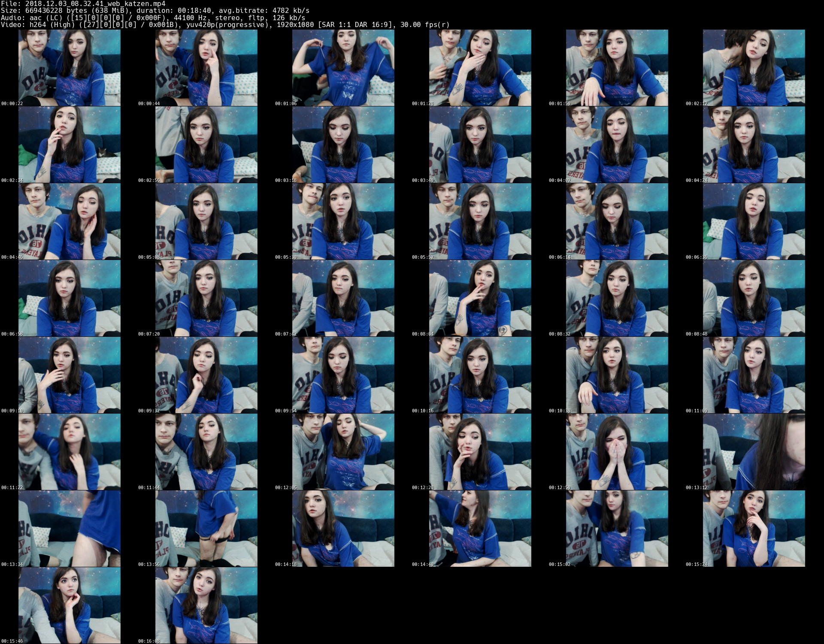The width and height of the screenshot is (824, 644).
Task: Click the 30.00 fps(r) frame rate text
Action: coord(425,25)
